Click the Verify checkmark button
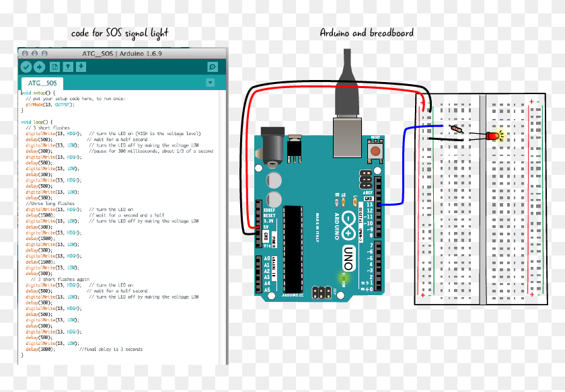 tap(26, 67)
